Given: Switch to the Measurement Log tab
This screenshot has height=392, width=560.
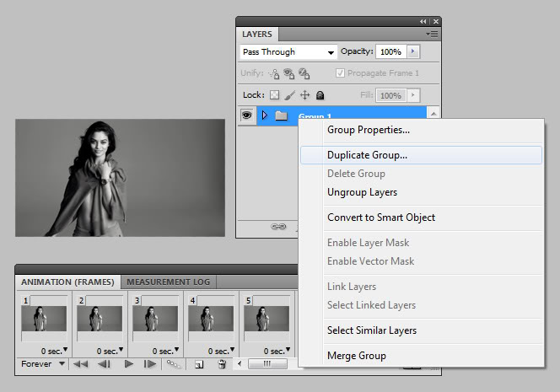Looking at the screenshot, I should (169, 282).
